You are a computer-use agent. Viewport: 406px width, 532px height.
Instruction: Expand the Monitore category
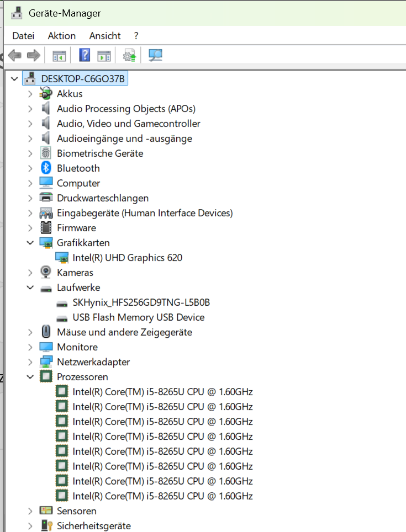coord(30,347)
